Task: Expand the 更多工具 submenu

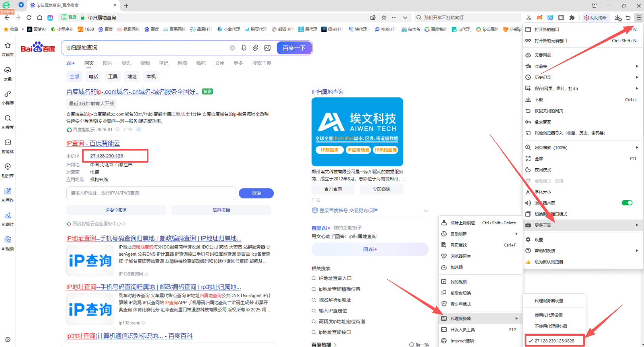Action: pyautogui.click(x=582, y=225)
